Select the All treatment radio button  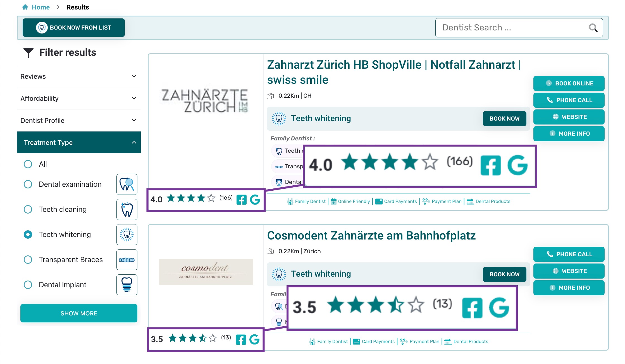28,164
